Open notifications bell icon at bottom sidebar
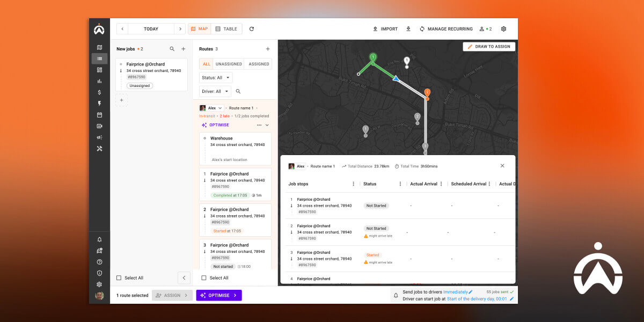 tap(99, 239)
